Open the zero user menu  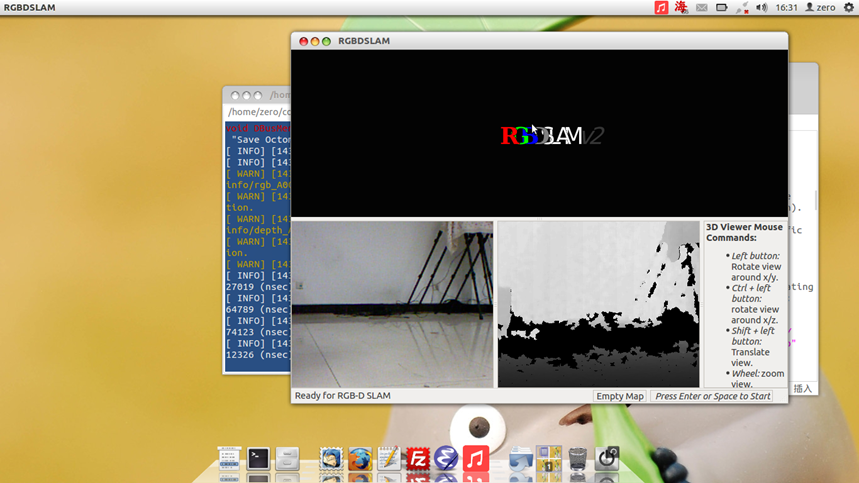820,7
